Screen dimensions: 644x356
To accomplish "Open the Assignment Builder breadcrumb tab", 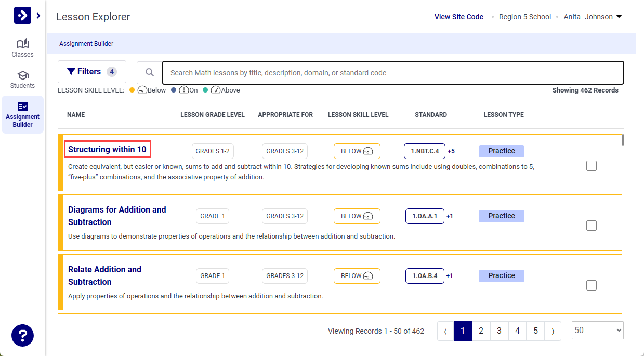I will point(86,44).
